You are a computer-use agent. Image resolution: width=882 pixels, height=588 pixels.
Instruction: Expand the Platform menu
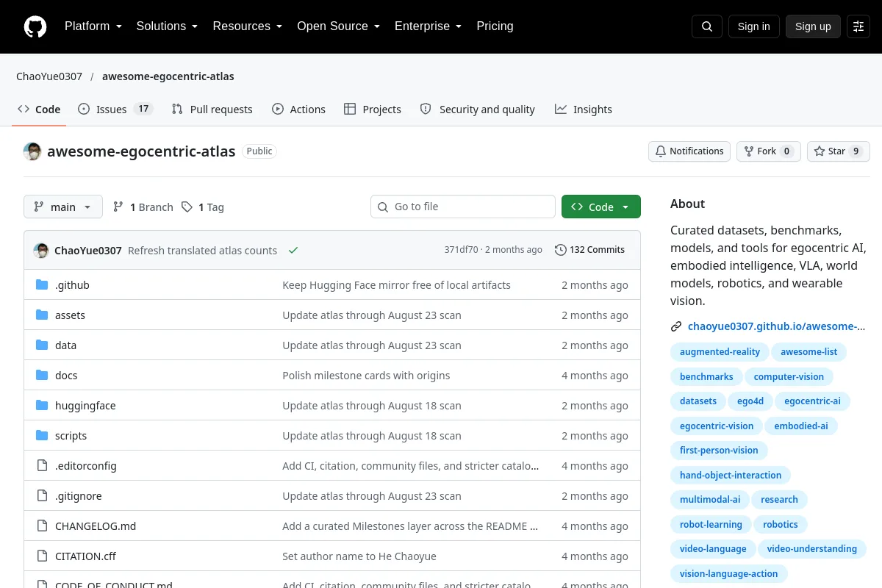point(93,26)
